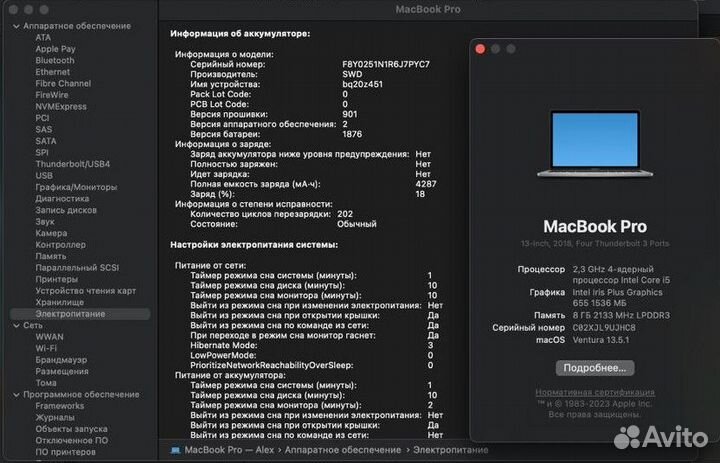This screenshot has width=720, height=463.
Task: Select ПО принтеров entry
Action: [65, 452]
